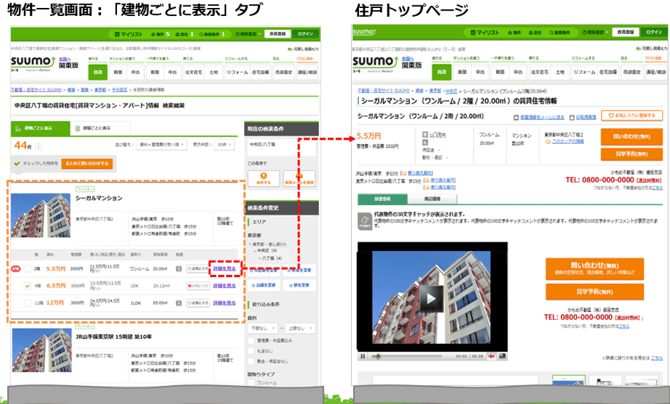
Task: Click 駅を変更 button in search conditions sidebar
Action: pyautogui.click(x=299, y=285)
